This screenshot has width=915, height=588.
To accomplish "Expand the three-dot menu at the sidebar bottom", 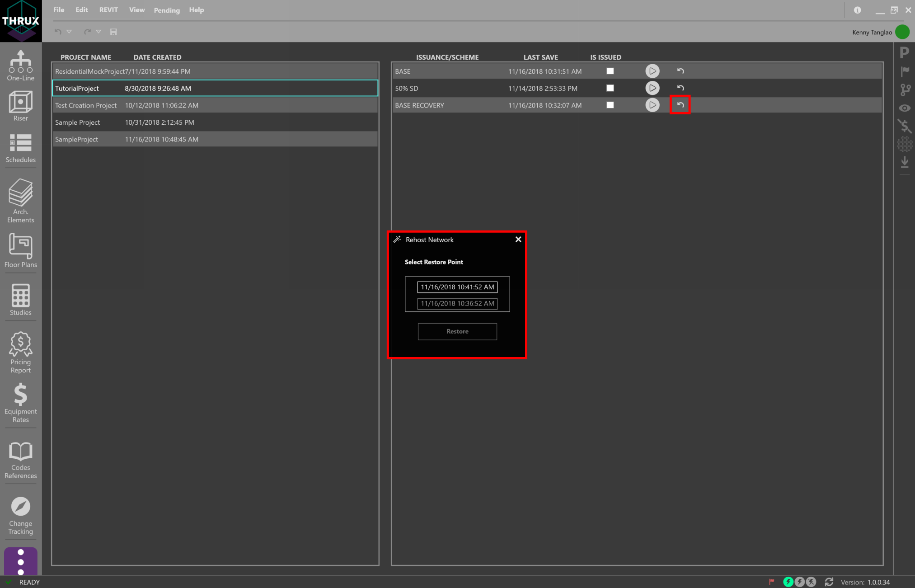I will coord(20,563).
